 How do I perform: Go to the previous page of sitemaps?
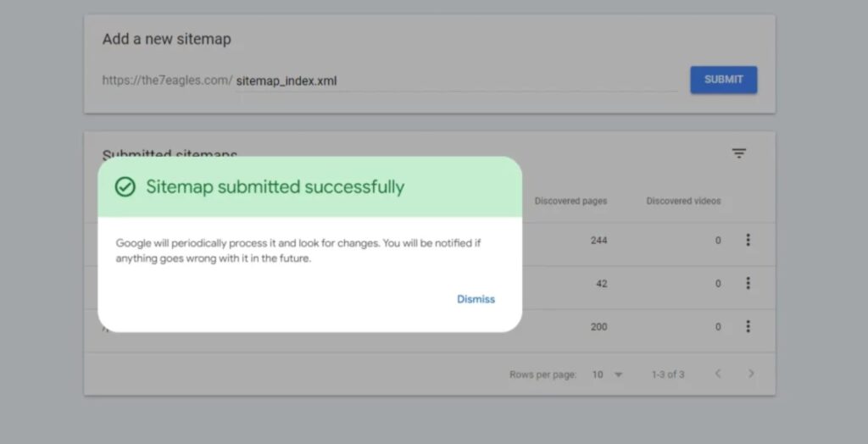718,374
